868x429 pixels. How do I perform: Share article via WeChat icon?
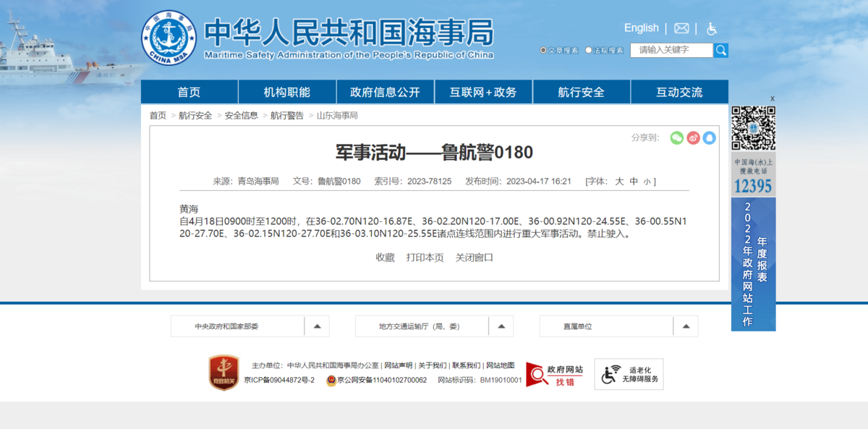tap(676, 137)
